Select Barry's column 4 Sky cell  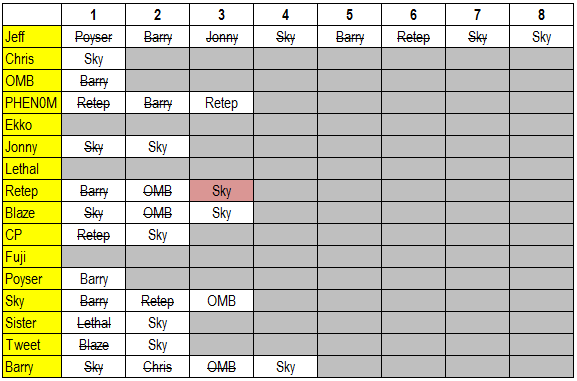tap(286, 367)
